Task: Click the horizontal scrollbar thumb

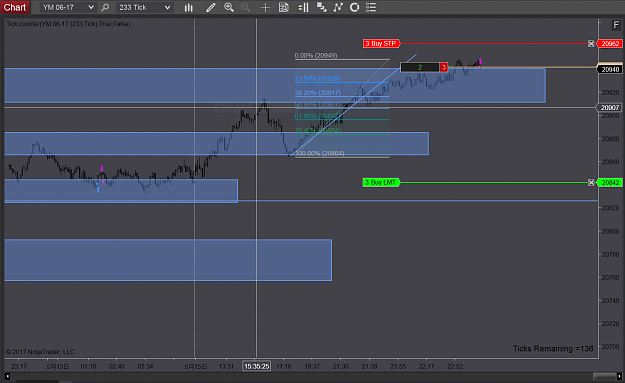Action: (604, 376)
